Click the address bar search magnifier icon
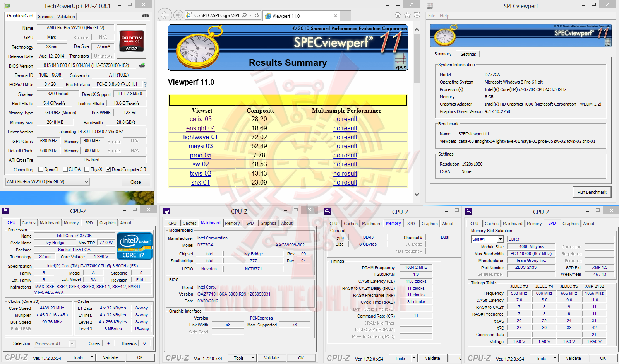 244,15
